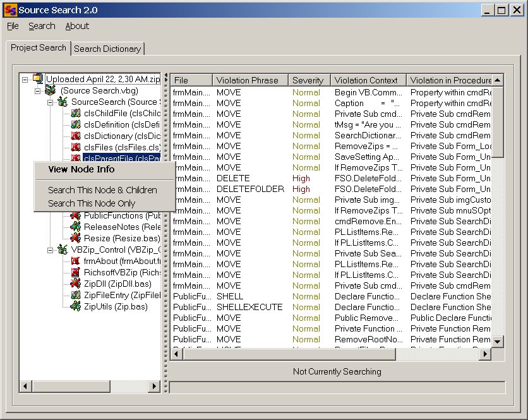Image resolution: width=528 pixels, height=420 pixels.
Task: Click the SourceSearch project icon
Action: click(63, 102)
